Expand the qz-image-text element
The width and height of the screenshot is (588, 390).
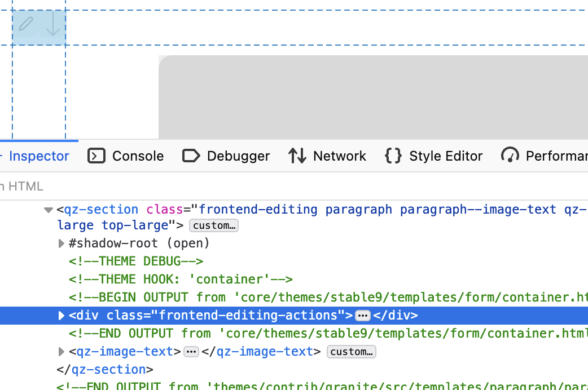tap(62, 352)
